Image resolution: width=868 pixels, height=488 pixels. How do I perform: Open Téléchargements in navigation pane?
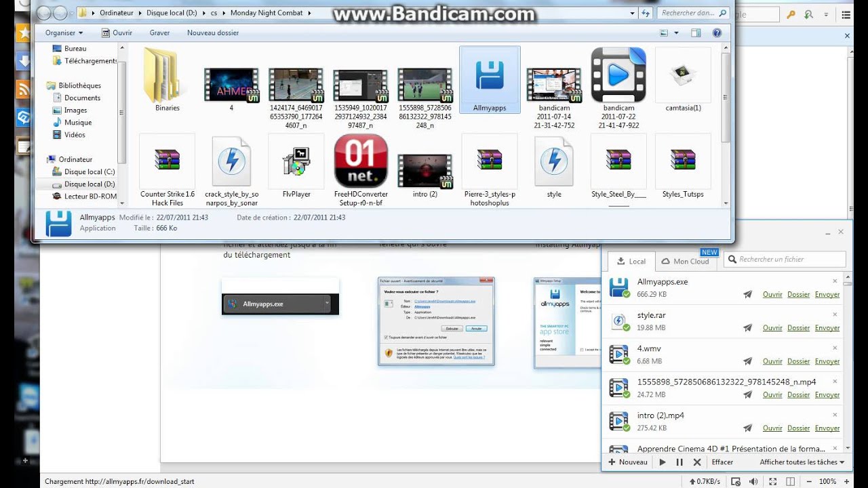(x=84, y=61)
